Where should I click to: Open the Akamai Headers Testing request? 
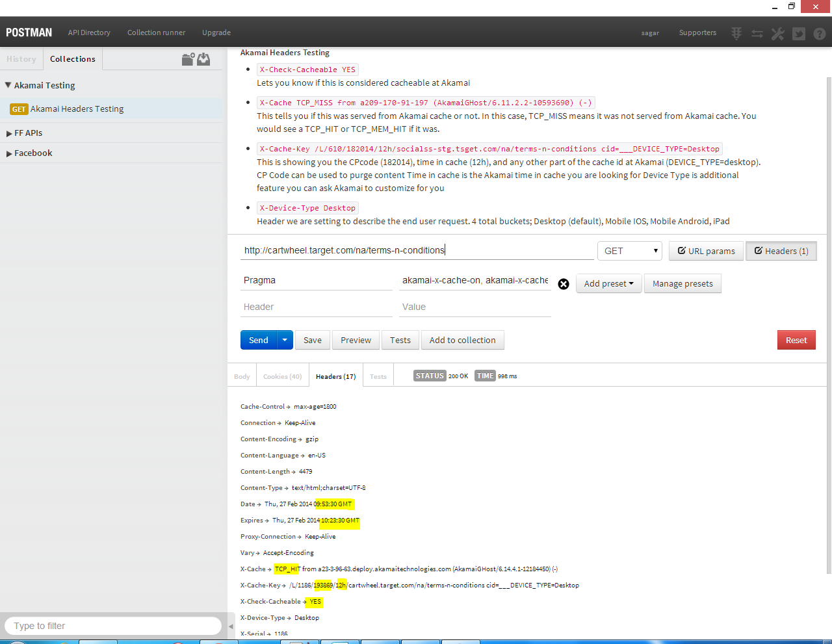point(111,109)
